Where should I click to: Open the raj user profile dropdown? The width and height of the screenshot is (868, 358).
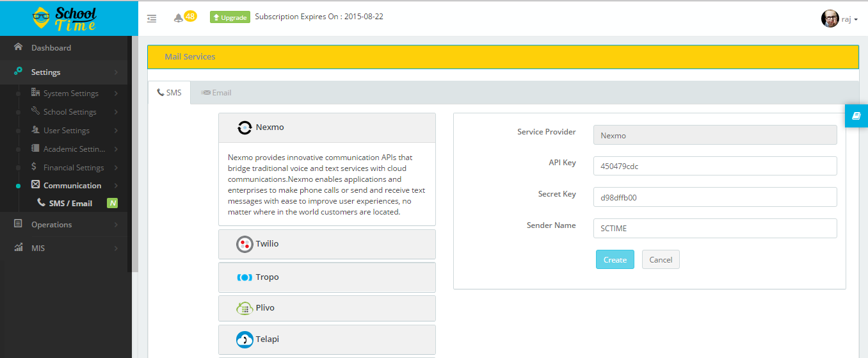point(839,19)
